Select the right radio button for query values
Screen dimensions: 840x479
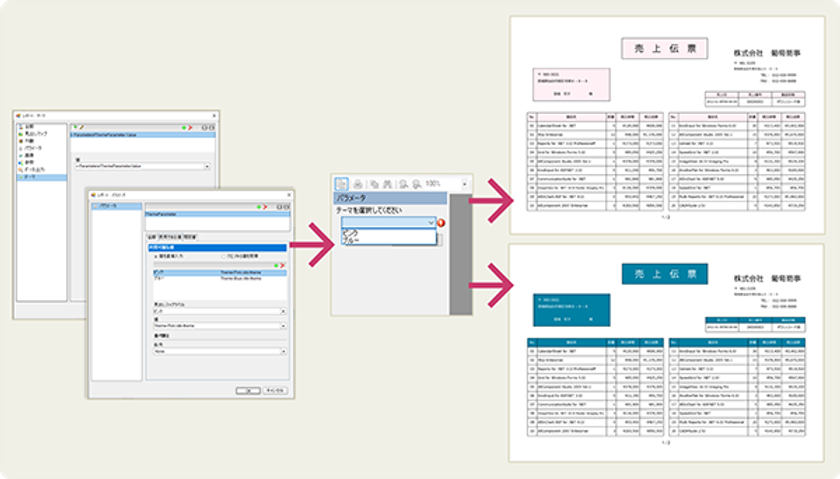tap(224, 257)
